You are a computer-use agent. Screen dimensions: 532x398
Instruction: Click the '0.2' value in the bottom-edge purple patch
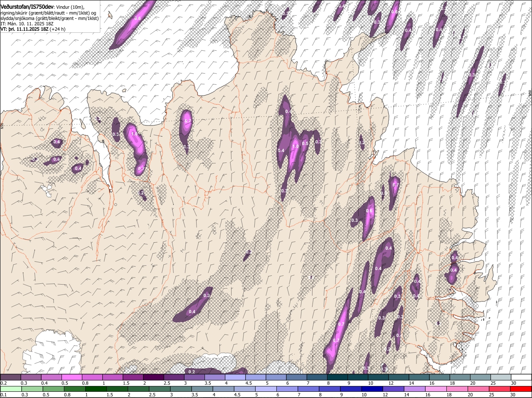point(192,371)
